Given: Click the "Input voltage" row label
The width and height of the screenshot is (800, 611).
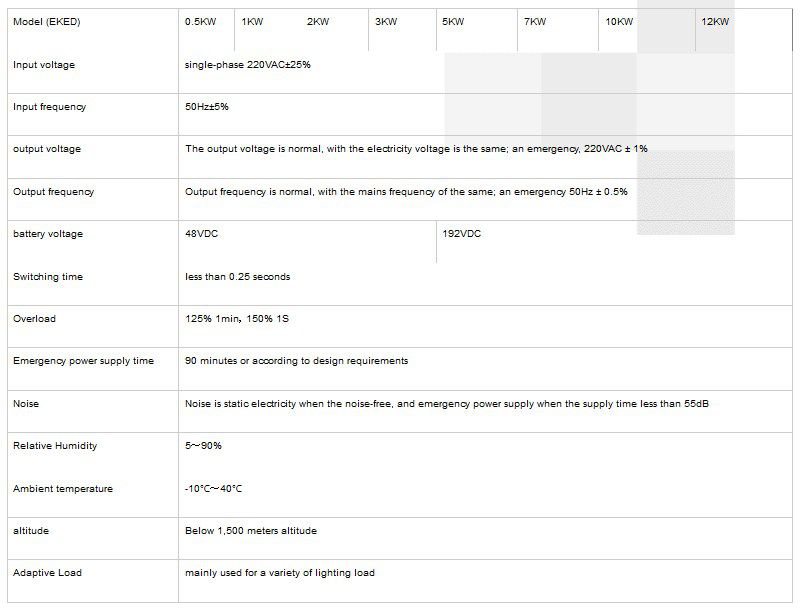Looking at the screenshot, I should (x=44, y=65).
